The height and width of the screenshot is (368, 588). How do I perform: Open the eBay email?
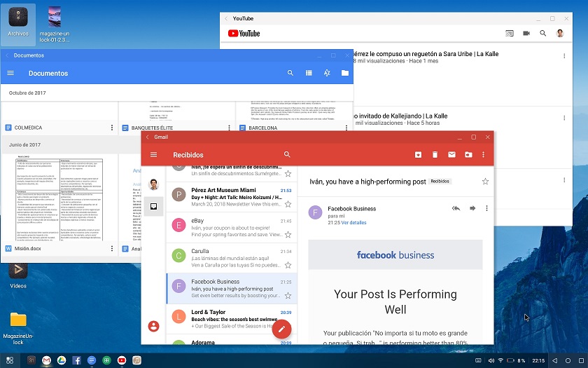(x=232, y=228)
